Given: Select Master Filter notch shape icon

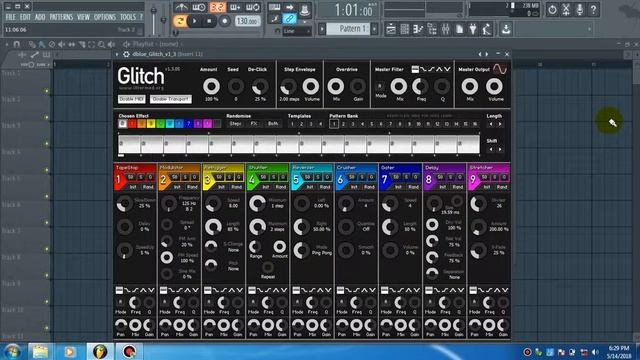Looking at the screenshot, I should tap(447, 69).
